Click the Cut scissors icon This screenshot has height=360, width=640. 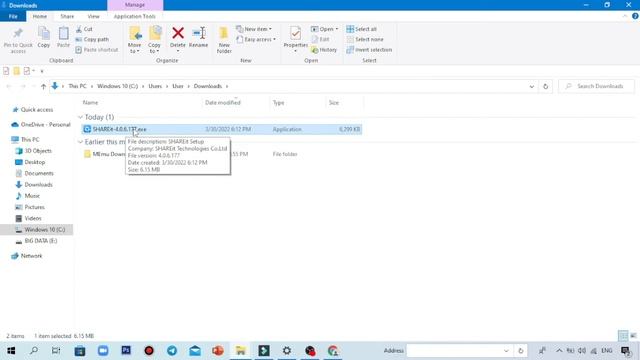click(79, 29)
